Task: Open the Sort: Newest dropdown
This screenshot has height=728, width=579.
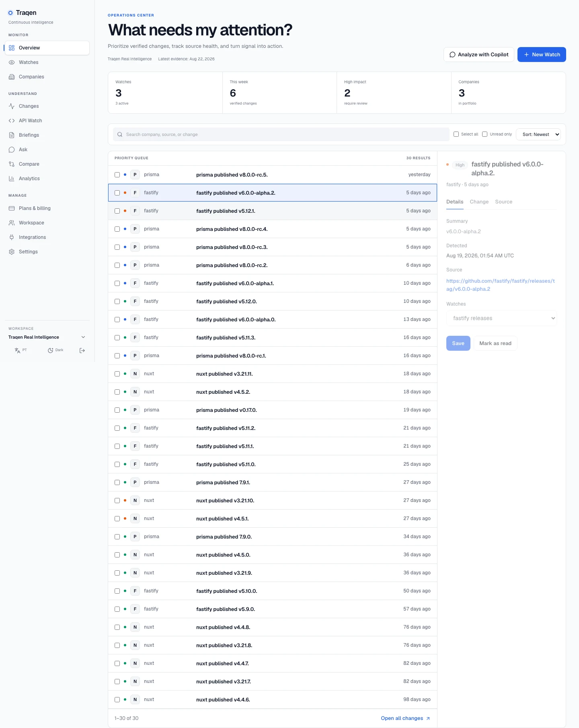Action: point(538,134)
